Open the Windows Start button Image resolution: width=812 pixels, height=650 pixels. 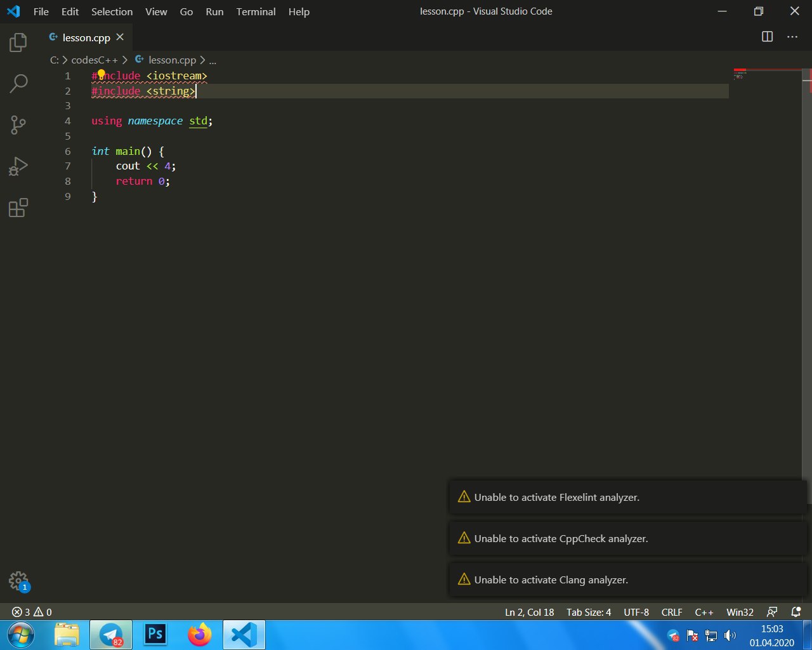(x=20, y=635)
